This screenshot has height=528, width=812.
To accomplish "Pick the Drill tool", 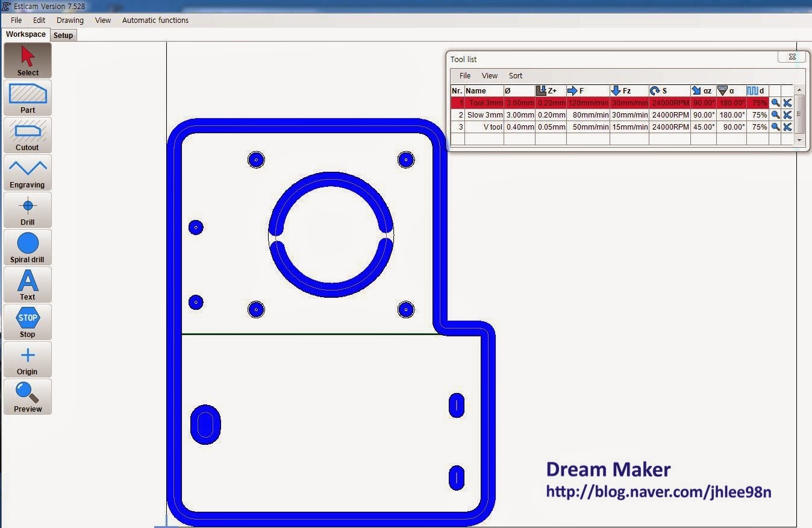I will tap(27, 210).
